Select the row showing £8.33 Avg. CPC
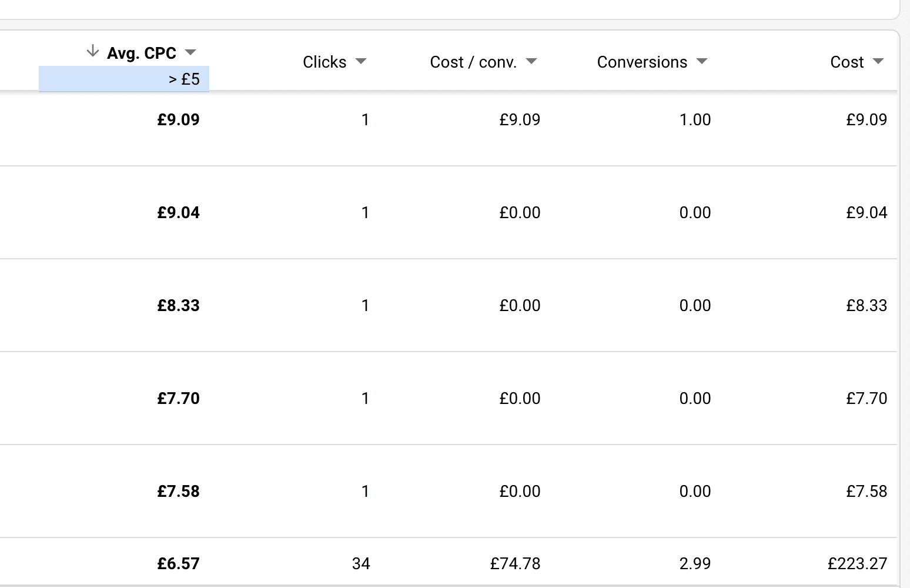910x588 pixels. coord(178,305)
